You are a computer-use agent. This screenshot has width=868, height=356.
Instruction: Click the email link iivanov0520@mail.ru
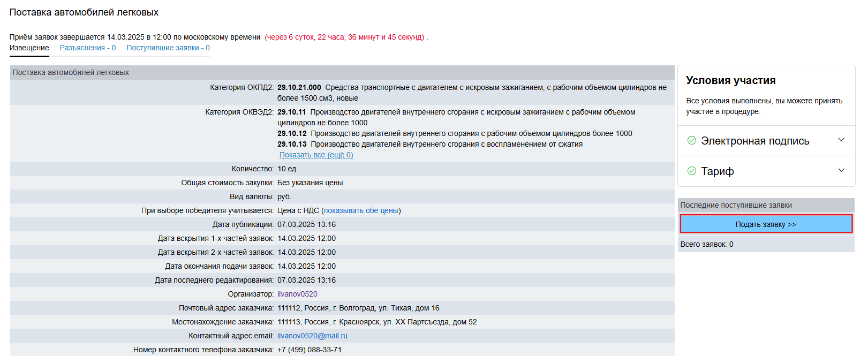coord(312,336)
